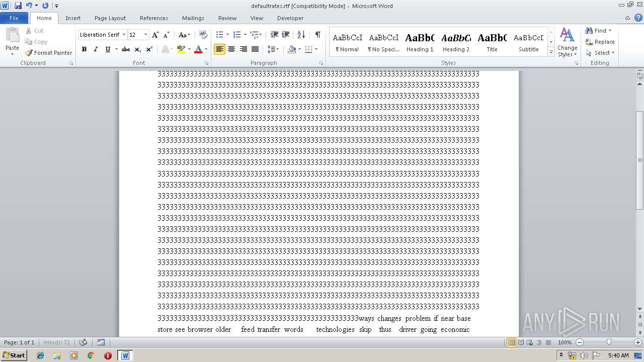The height and width of the screenshot is (362, 644).
Task: Toggle Underline formatting
Action: pyautogui.click(x=107, y=49)
